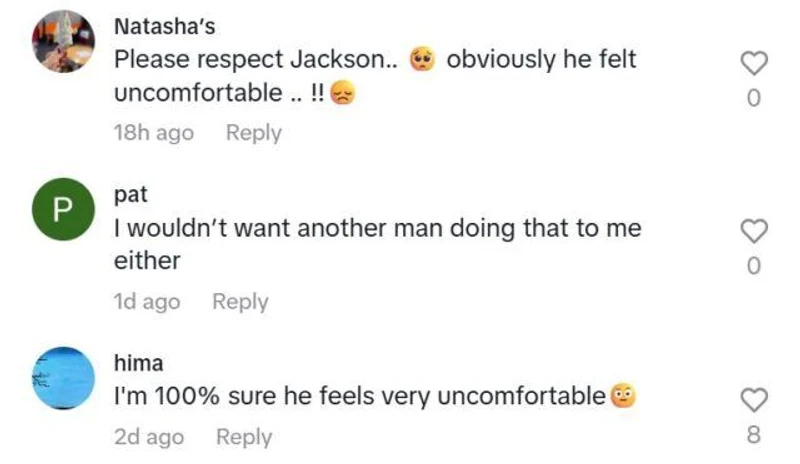Reply to hima's comment
This screenshot has width=800, height=464.
point(244,437)
